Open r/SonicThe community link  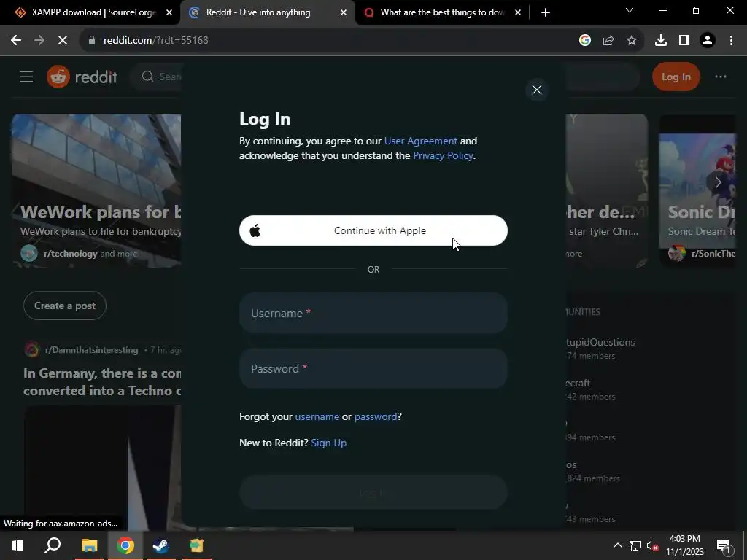pyautogui.click(x=713, y=254)
